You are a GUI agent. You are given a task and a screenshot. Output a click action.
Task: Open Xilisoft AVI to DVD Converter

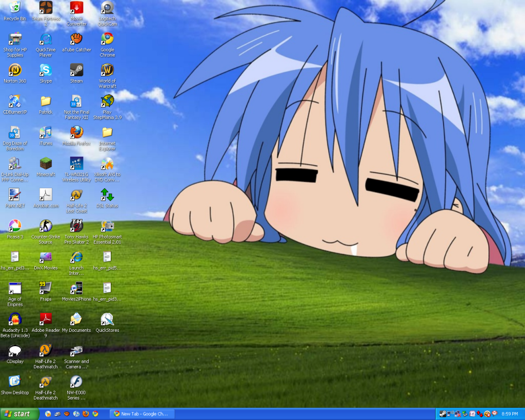(x=107, y=169)
